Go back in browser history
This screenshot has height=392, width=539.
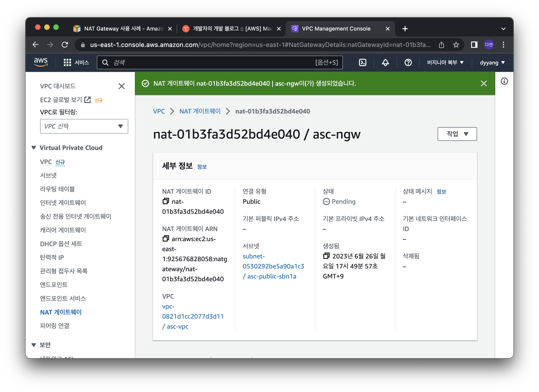pyautogui.click(x=35, y=45)
